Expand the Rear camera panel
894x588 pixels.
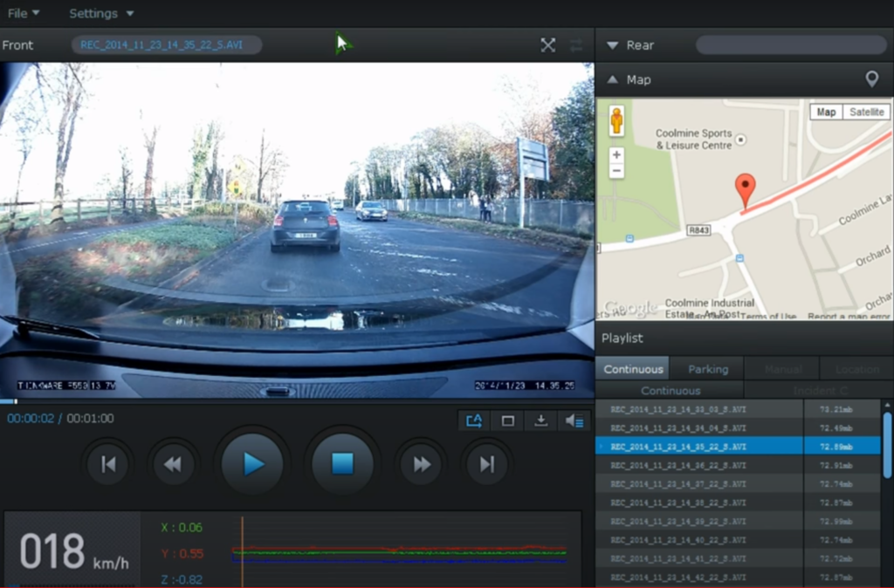(612, 45)
